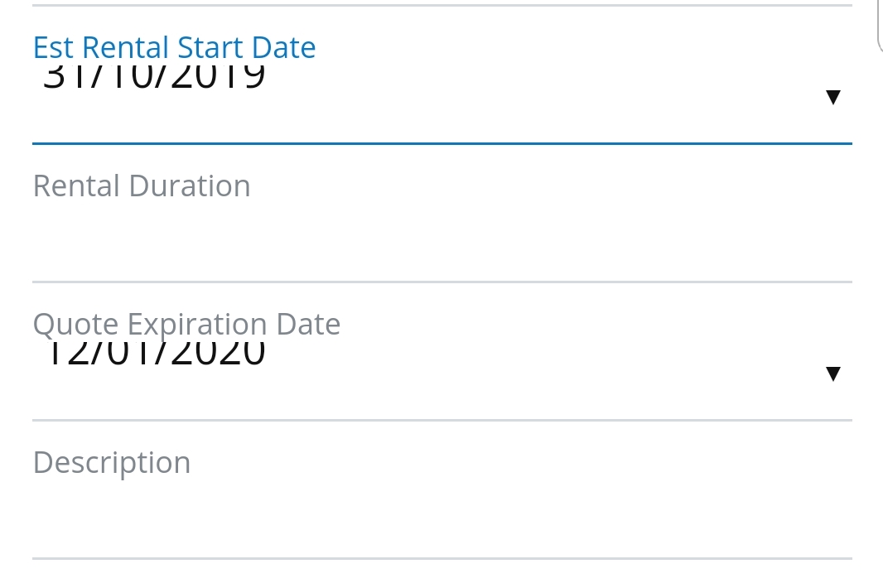Click the Quote Expiration Date label
The image size is (883, 588).
pos(186,324)
